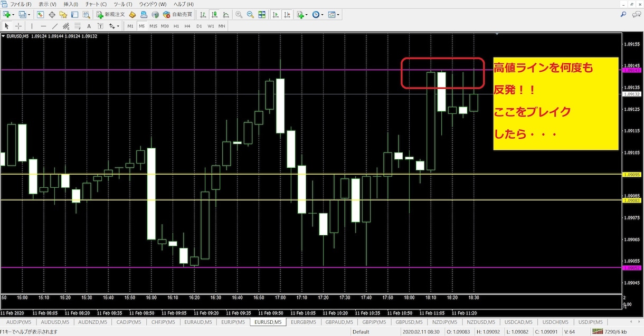Tile the chart windows

(x=262, y=15)
